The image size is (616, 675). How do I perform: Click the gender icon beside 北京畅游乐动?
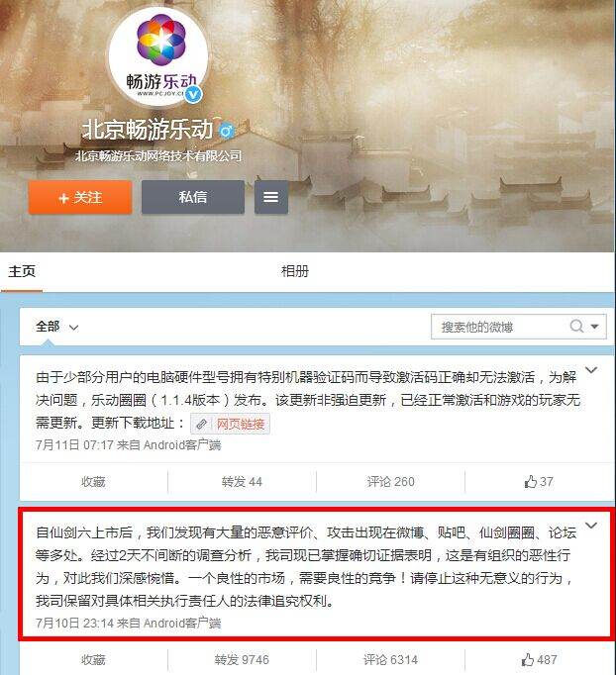point(227,130)
